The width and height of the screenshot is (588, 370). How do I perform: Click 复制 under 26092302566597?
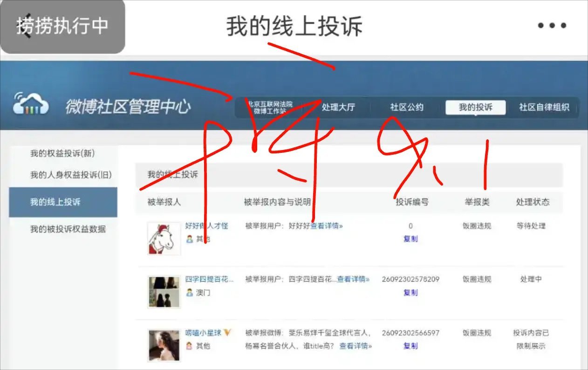click(410, 346)
